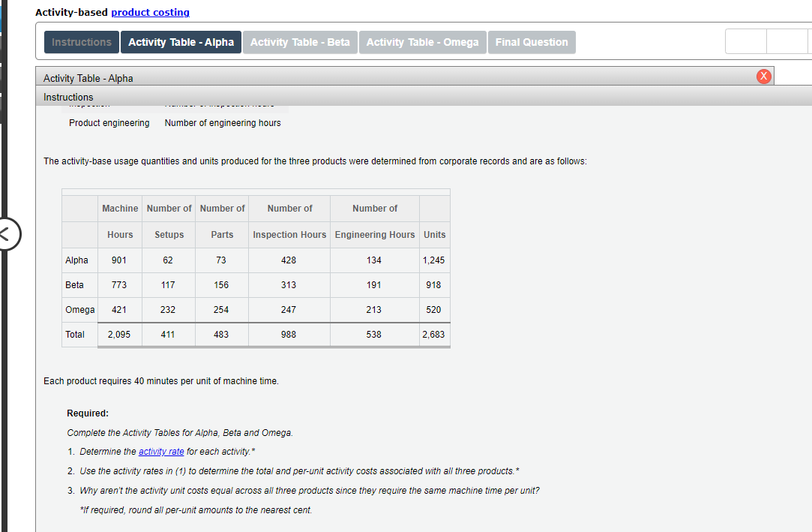Select Alpha inspection hours value 428
The width and height of the screenshot is (812, 532).
[x=289, y=260]
